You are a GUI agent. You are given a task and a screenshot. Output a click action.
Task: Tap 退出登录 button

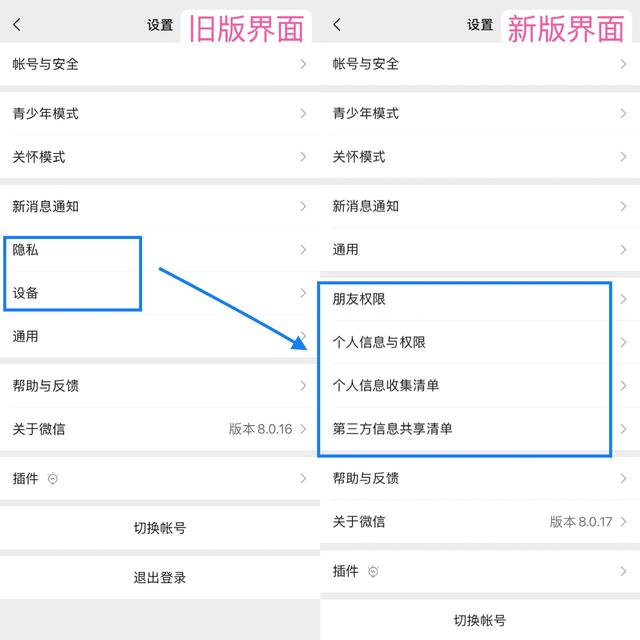coord(160,578)
